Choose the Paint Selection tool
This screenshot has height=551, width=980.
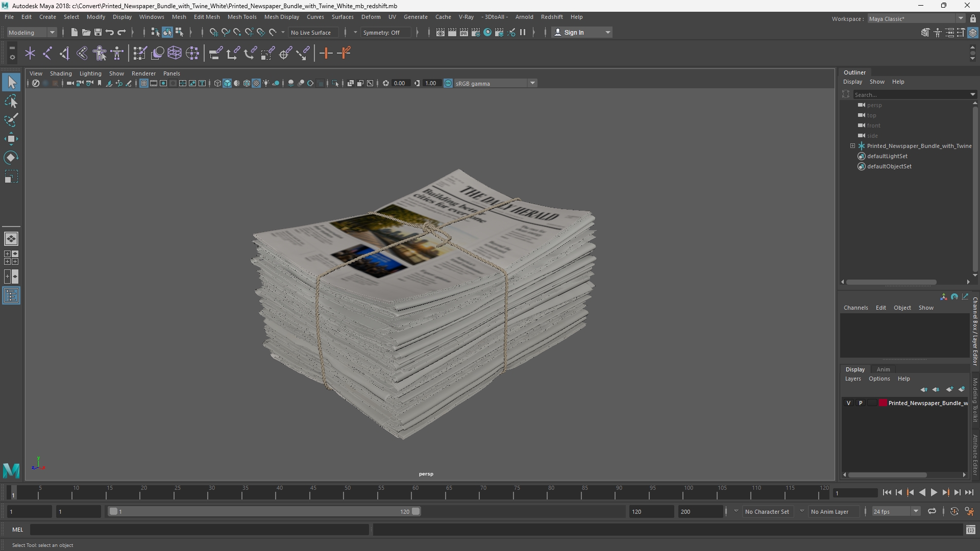tap(11, 120)
